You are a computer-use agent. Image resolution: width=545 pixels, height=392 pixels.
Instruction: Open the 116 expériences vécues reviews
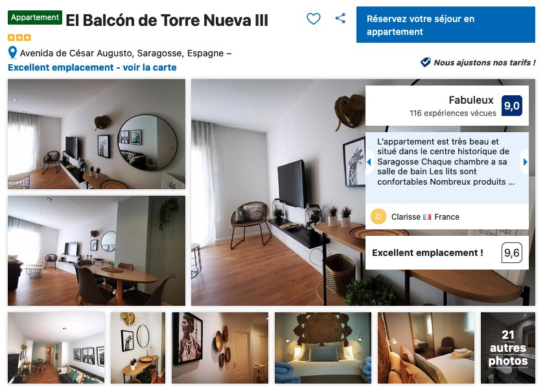(x=452, y=113)
